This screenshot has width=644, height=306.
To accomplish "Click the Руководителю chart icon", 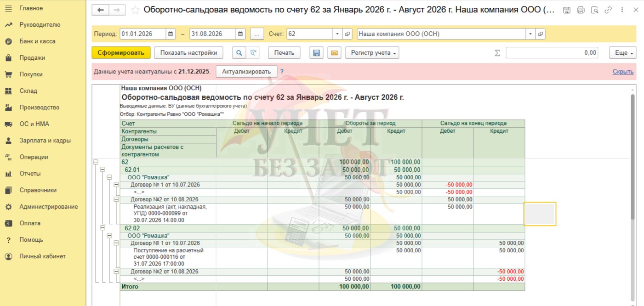I will [8, 25].
